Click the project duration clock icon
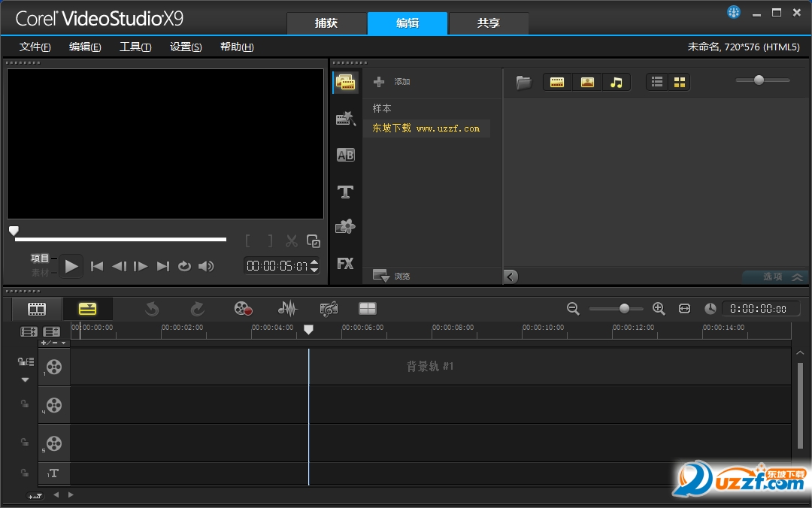 click(x=710, y=309)
